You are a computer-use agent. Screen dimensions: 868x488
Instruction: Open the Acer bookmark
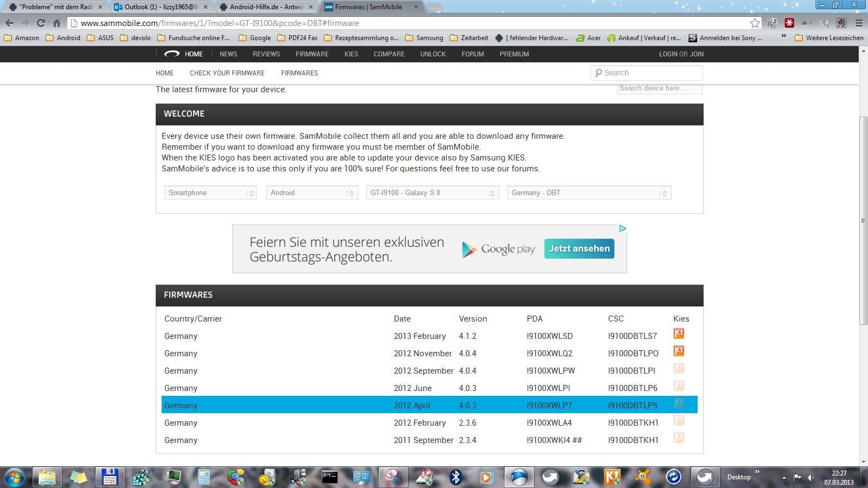[589, 38]
